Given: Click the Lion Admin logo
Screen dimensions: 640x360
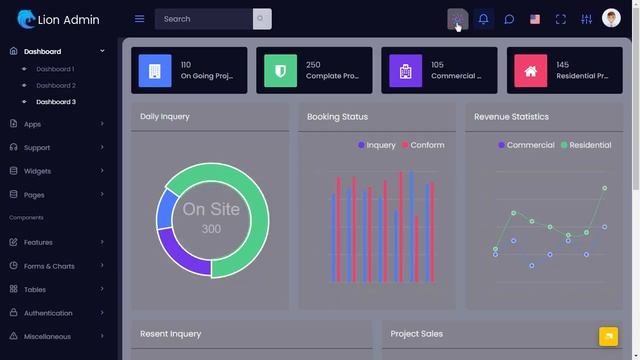Looking at the screenshot, I should (58, 19).
